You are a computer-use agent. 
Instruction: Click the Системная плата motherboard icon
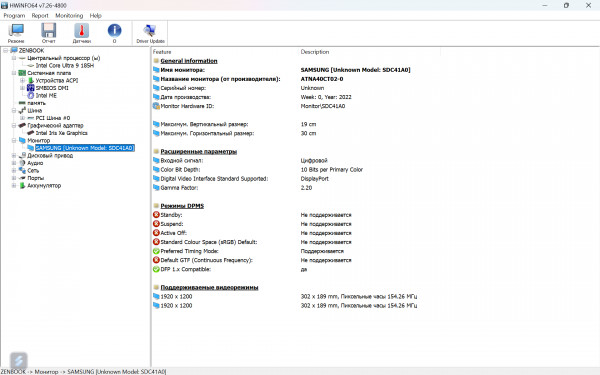click(x=22, y=73)
